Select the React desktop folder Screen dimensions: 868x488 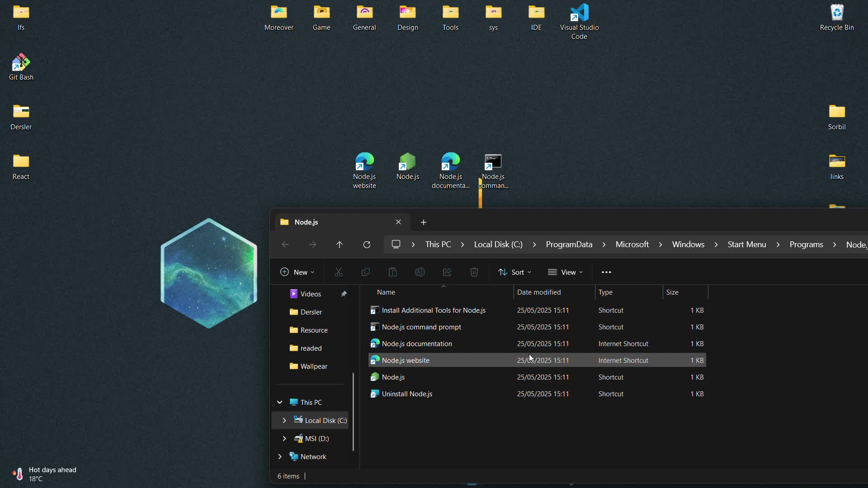(x=21, y=166)
